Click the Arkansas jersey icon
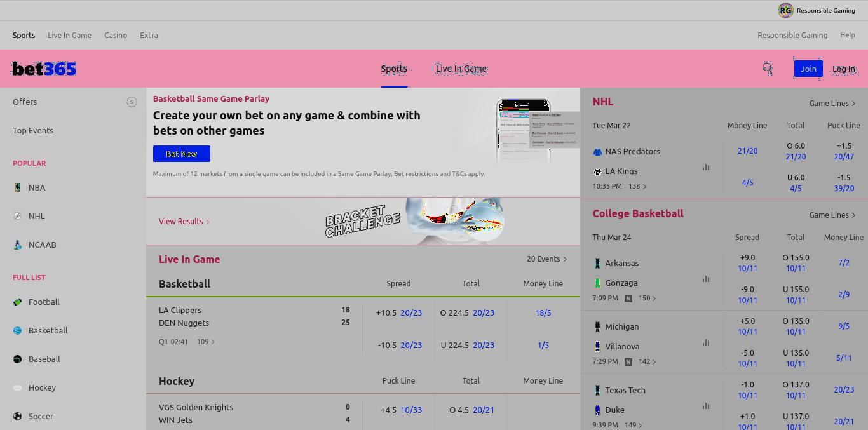Viewport: 868px width, 430px height. [597, 263]
